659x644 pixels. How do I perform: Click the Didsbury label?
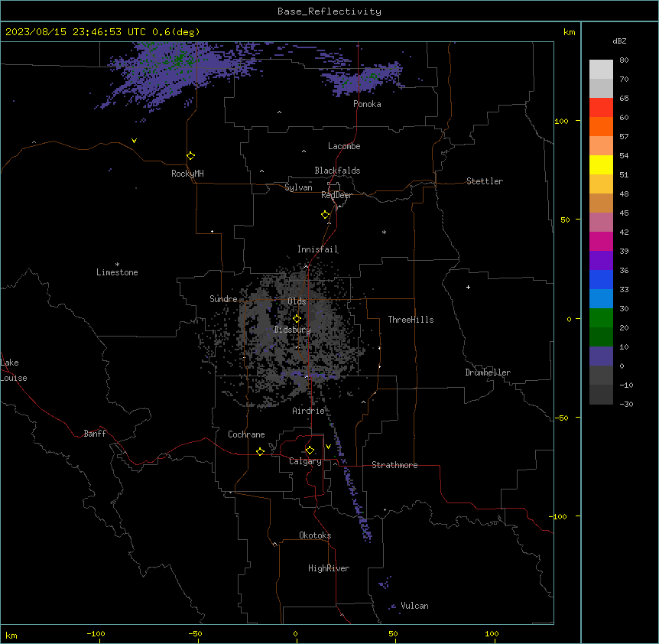(x=293, y=330)
